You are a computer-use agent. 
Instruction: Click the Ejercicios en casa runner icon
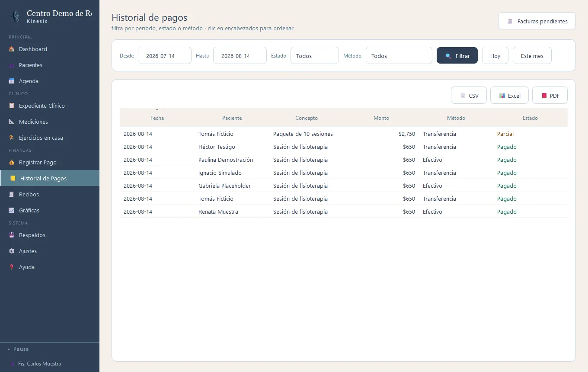(12, 138)
